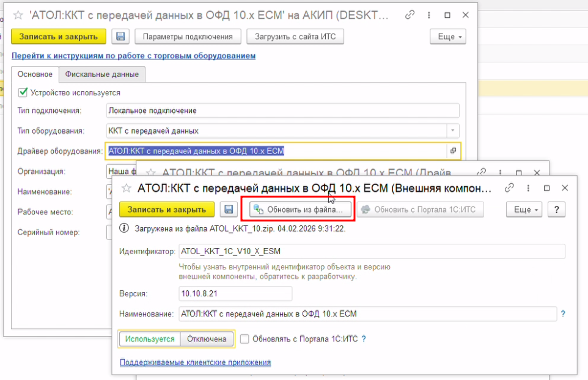
Task: Click Версия field 10.10.8.21
Action: [235, 293]
